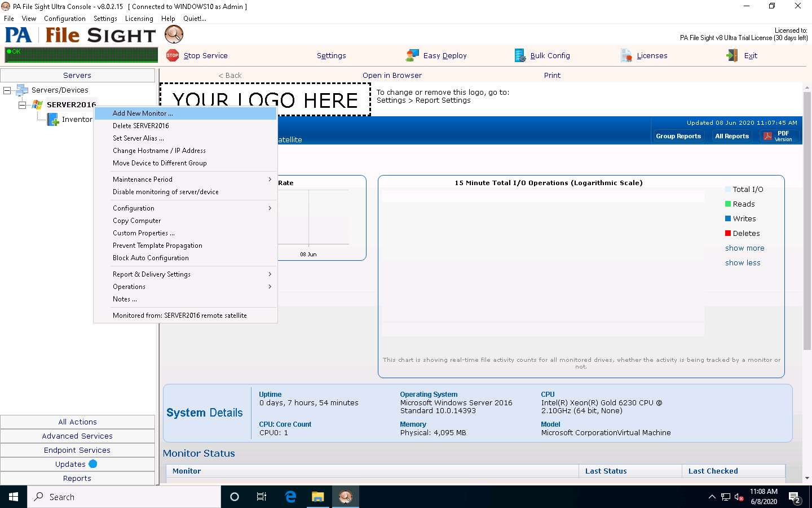Click the show more link
This screenshot has width=812, height=508.
click(x=744, y=248)
